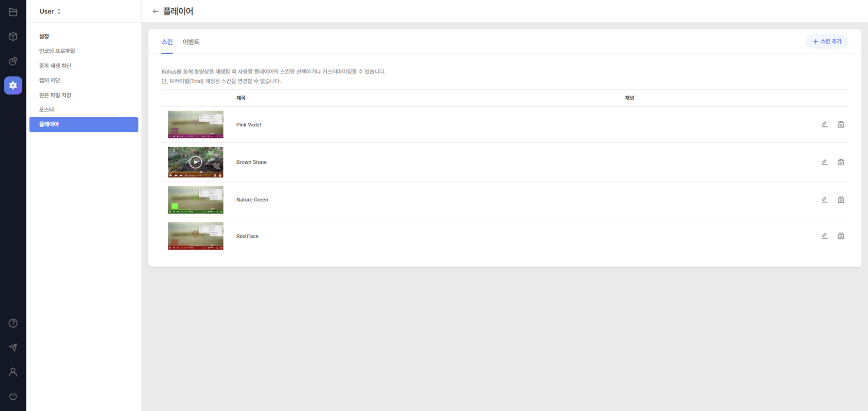Open the Brown Stone skin thumbnail

click(196, 162)
